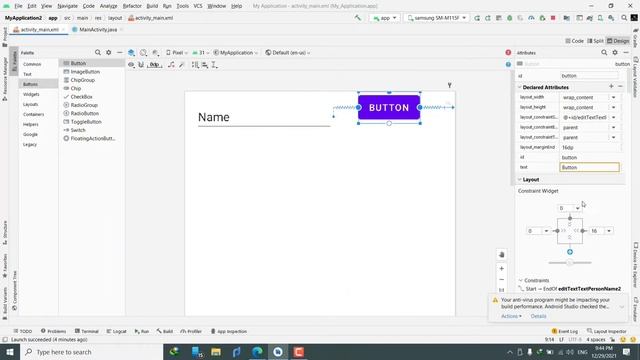Open the Default (en-us) locale dropdown
Viewport: 640px width, 360px height.
point(288,53)
